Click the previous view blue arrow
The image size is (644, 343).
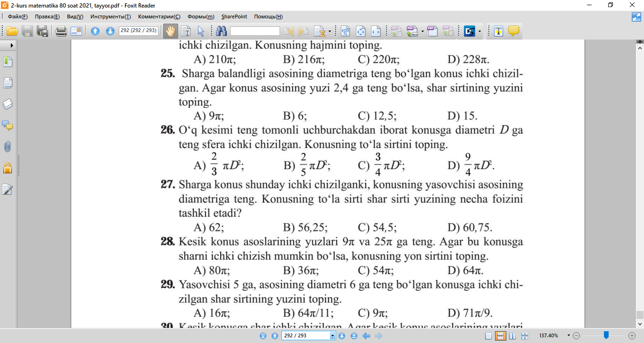tap(366, 336)
